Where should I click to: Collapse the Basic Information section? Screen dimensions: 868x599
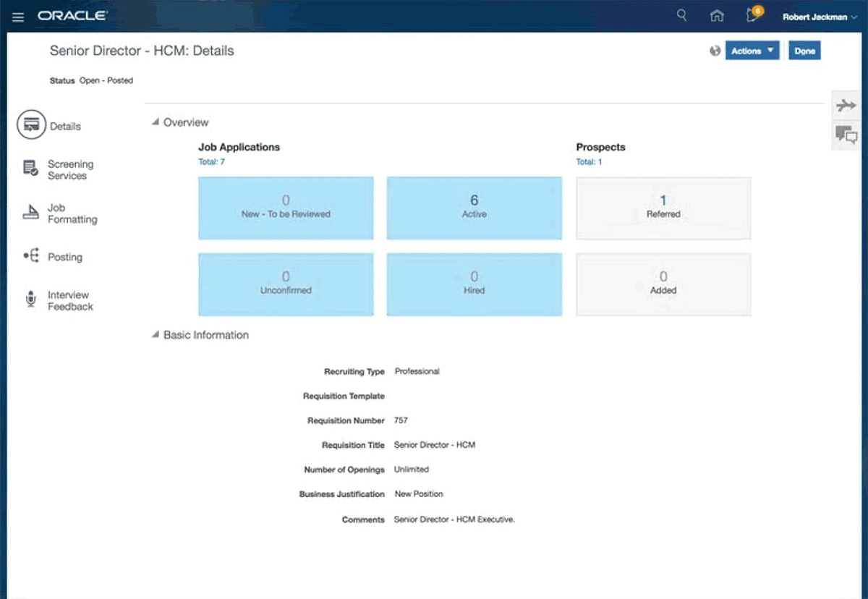click(155, 335)
